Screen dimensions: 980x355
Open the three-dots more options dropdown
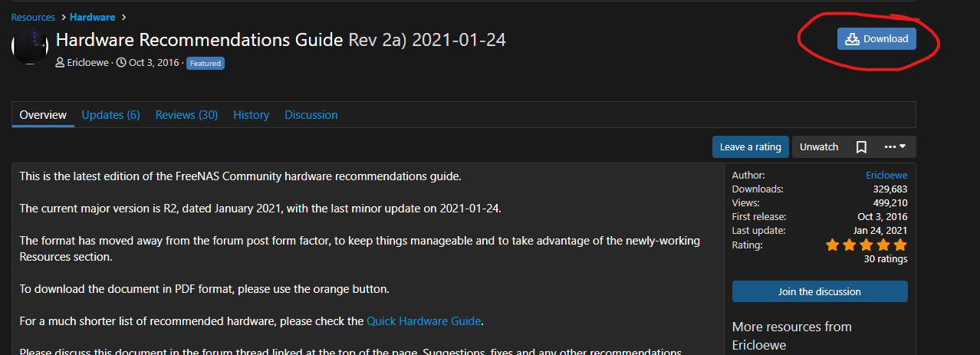[x=895, y=146]
